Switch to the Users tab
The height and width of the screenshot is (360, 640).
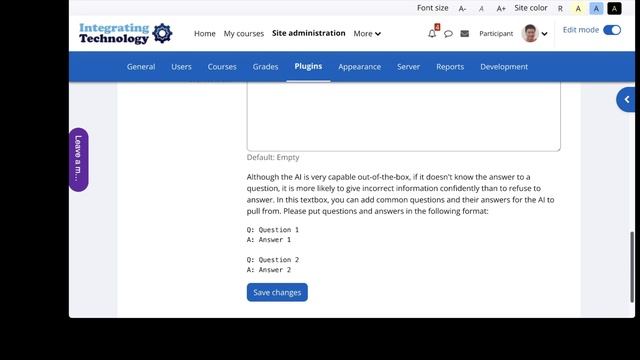point(181,67)
